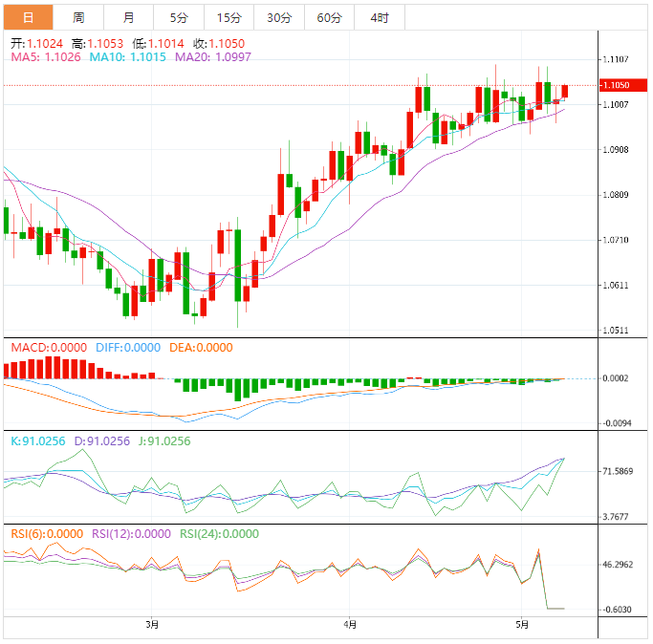Click the MA5: 1.1026 legend label
This screenshot has height=644, width=653.
click(x=46, y=57)
